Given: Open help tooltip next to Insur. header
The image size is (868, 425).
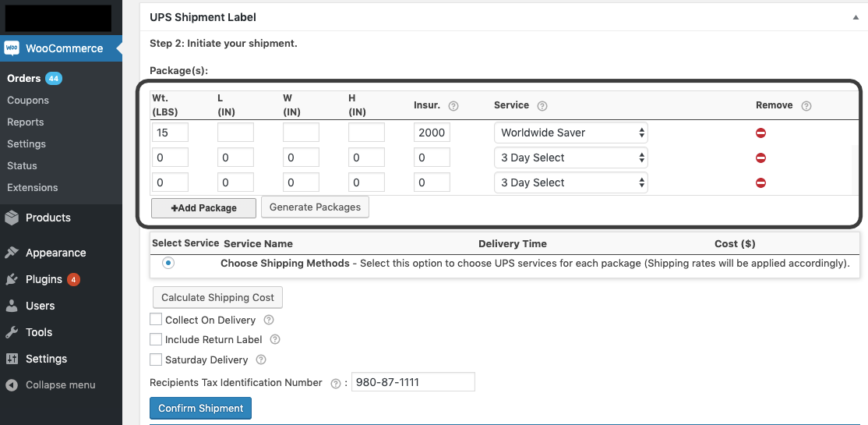Looking at the screenshot, I should point(453,106).
